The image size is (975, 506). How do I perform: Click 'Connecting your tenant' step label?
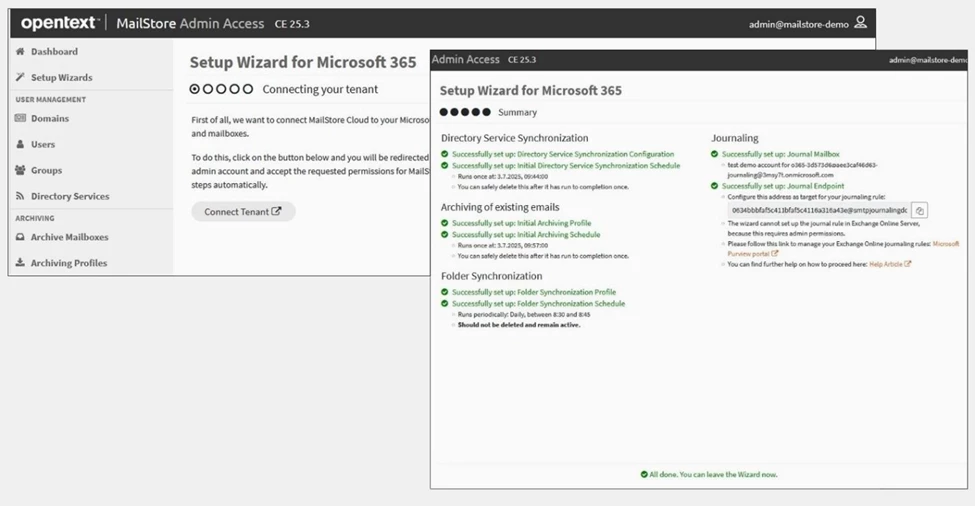(x=320, y=90)
